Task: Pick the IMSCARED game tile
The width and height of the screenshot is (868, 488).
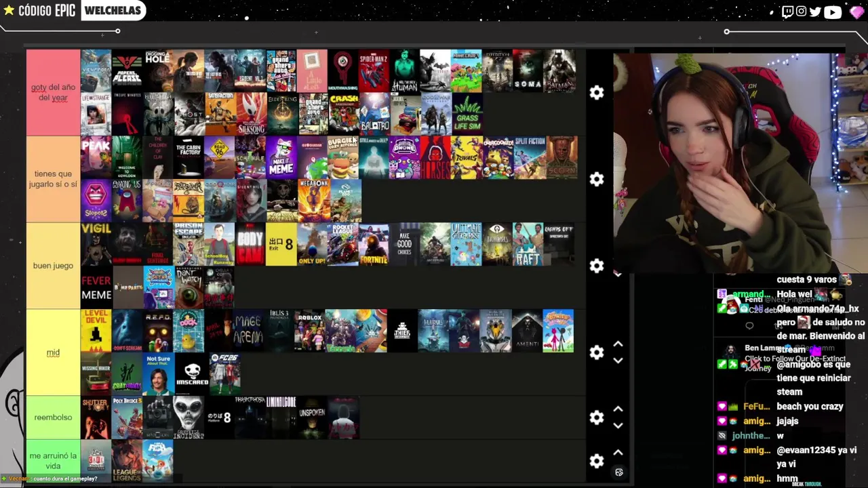Action: tap(192, 374)
